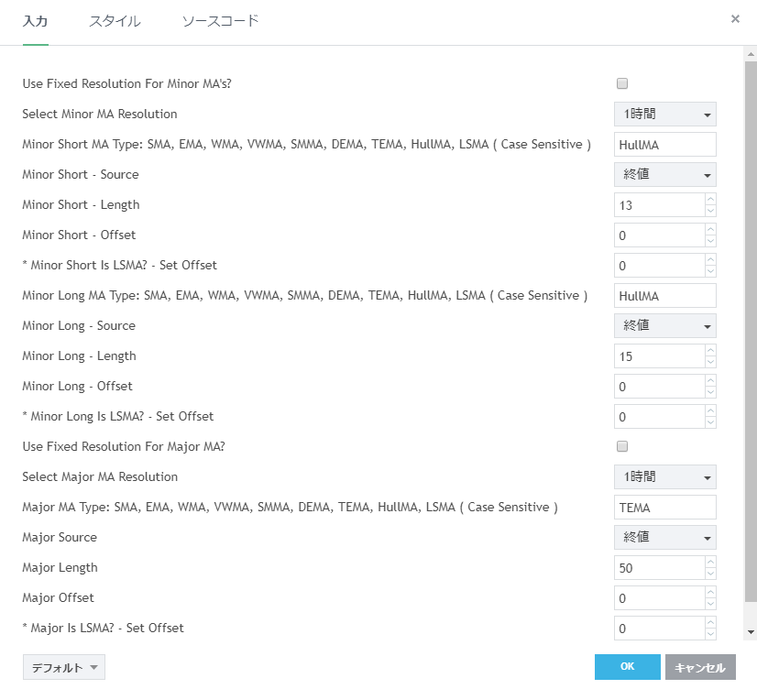The image size is (757, 700).
Task: Decrease Minor Long Is LSMA offset down arrow
Action: (x=710, y=422)
